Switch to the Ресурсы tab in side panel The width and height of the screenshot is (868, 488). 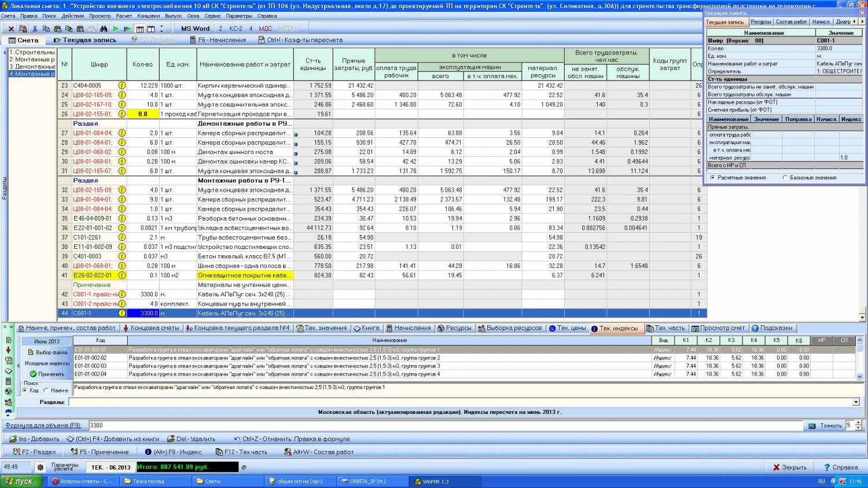pos(760,22)
